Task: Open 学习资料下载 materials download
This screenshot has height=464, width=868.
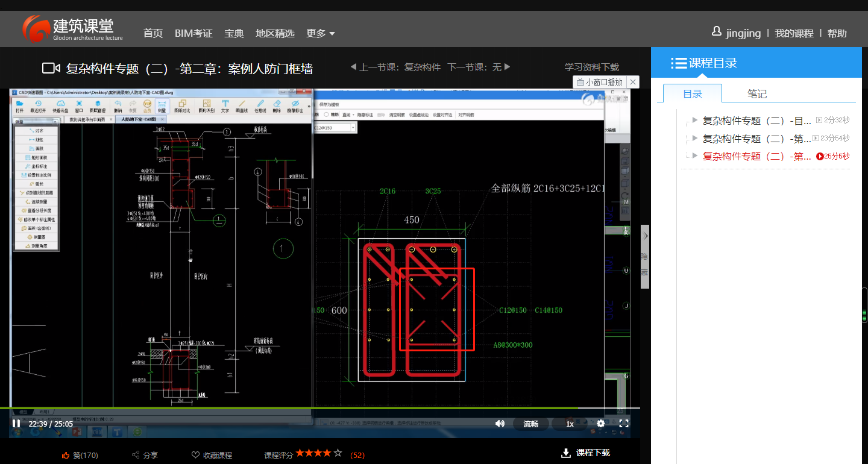Action: 592,67
